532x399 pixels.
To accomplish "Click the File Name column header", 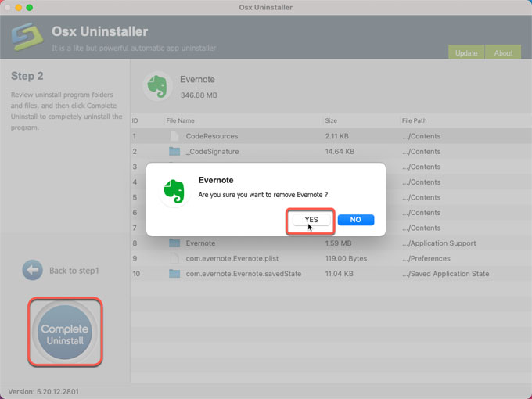I will pos(180,120).
